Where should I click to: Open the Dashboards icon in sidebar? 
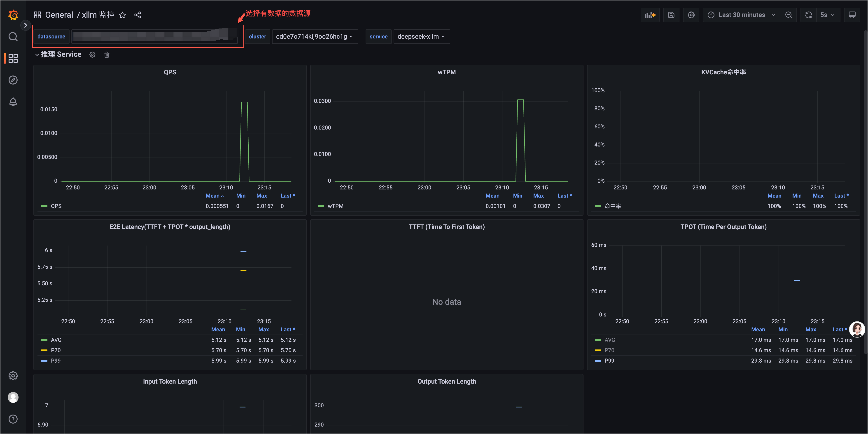pos(13,58)
